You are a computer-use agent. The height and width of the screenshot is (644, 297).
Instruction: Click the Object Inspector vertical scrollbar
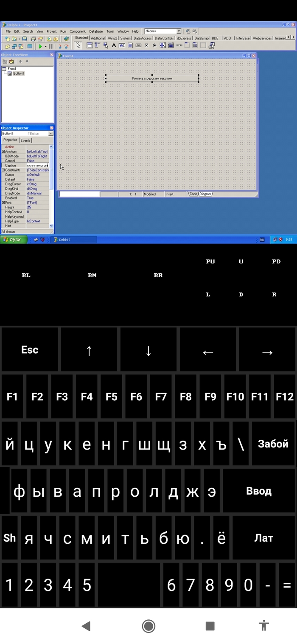(52, 187)
